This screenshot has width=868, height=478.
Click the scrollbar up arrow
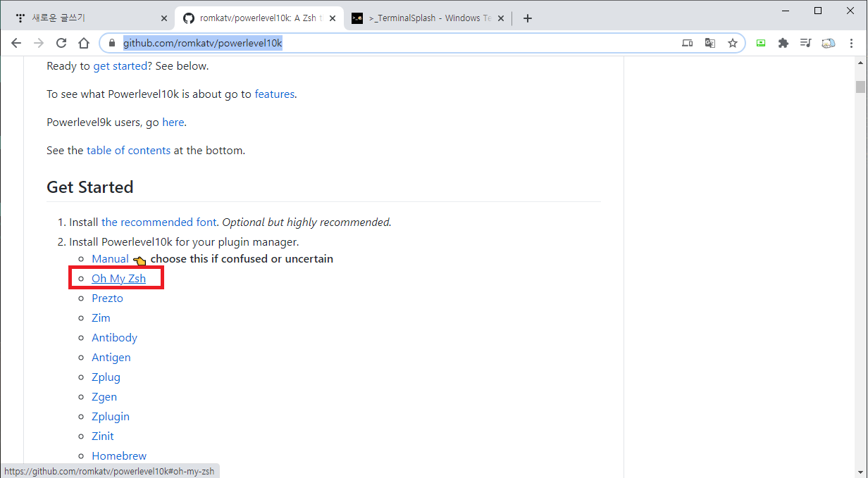860,64
